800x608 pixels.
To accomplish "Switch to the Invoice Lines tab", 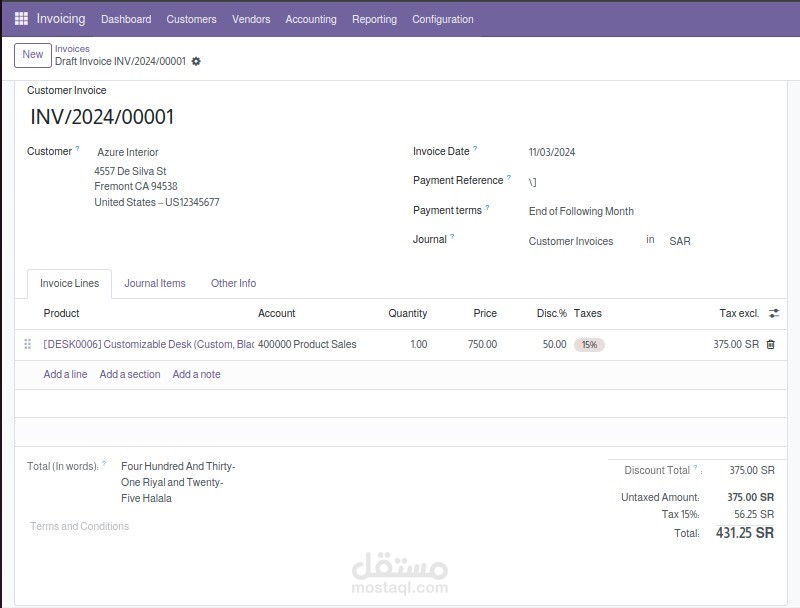I will click(69, 283).
